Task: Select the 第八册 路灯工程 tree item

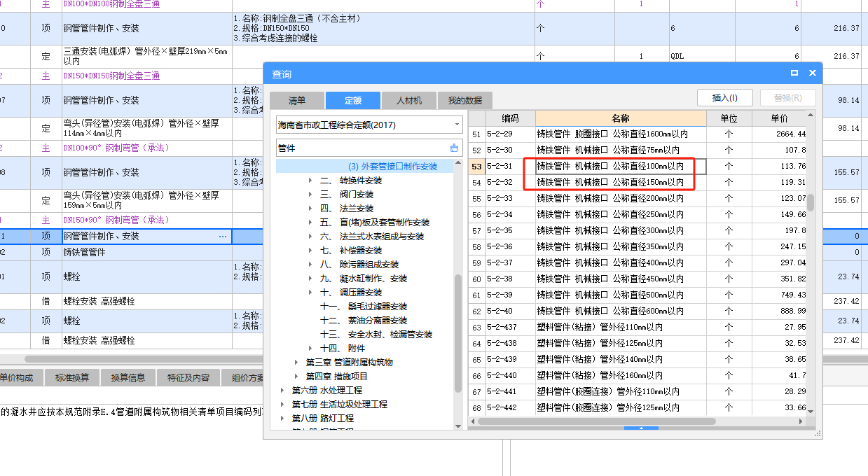Action: [x=322, y=419]
